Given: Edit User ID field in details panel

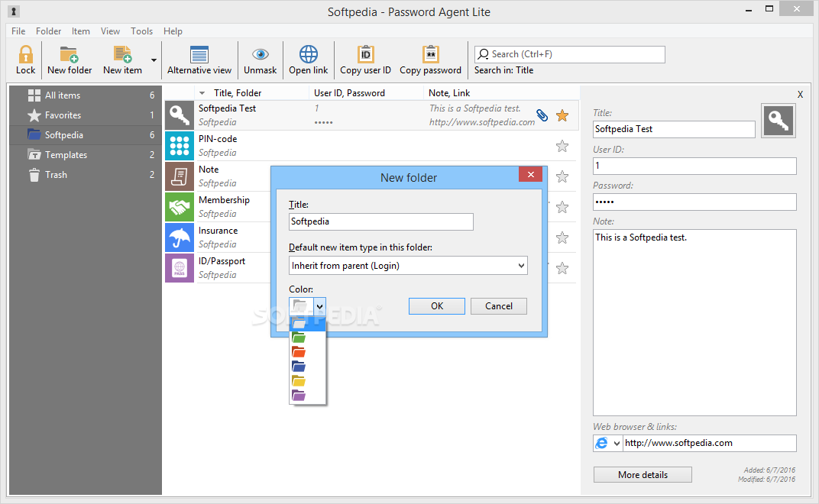Looking at the screenshot, I should (694, 166).
